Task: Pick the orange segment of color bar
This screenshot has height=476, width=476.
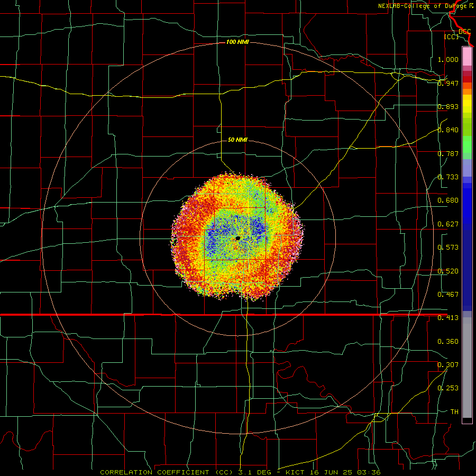Action: pyautogui.click(x=467, y=91)
